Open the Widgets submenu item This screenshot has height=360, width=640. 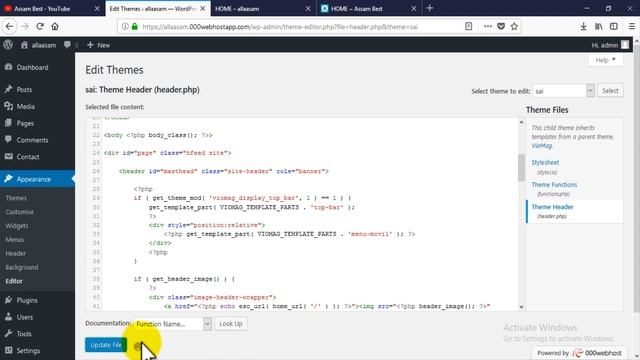pyautogui.click(x=17, y=226)
